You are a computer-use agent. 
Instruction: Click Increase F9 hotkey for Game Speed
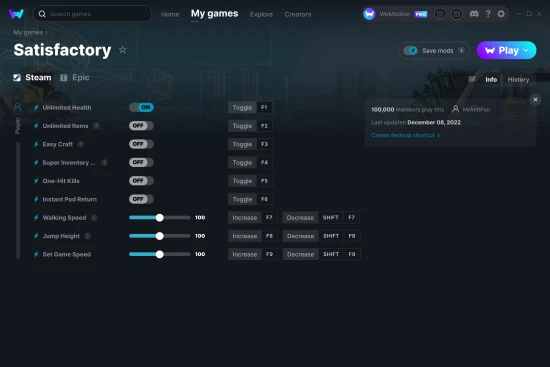(x=253, y=254)
